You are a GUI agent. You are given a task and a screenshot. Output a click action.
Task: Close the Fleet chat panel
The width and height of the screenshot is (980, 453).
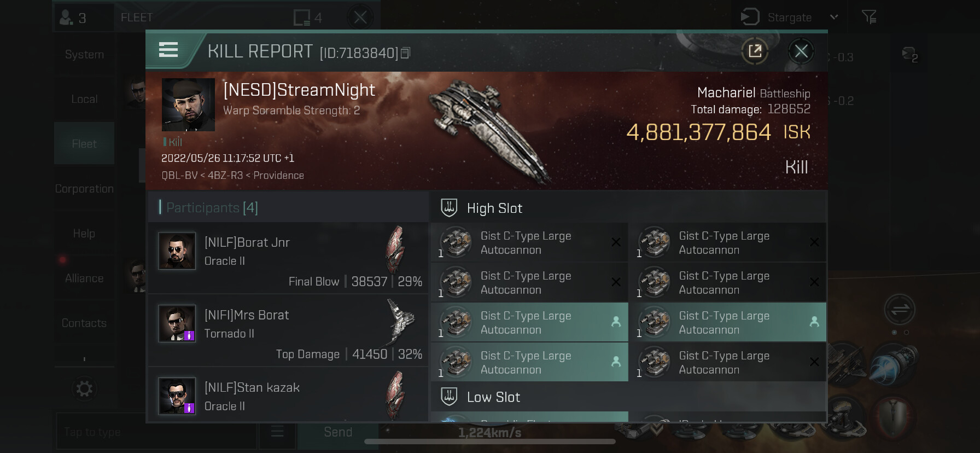[x=360, y=18]
